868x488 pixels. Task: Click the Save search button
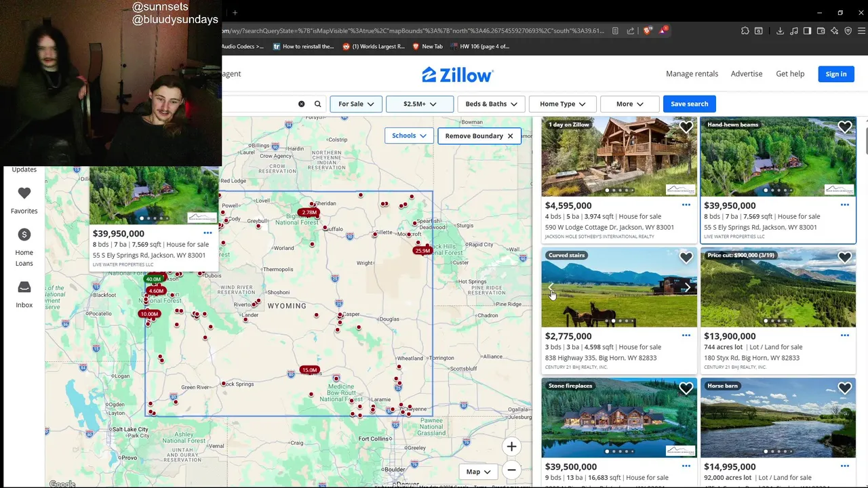pyautogui.click(x=690, y=104)
